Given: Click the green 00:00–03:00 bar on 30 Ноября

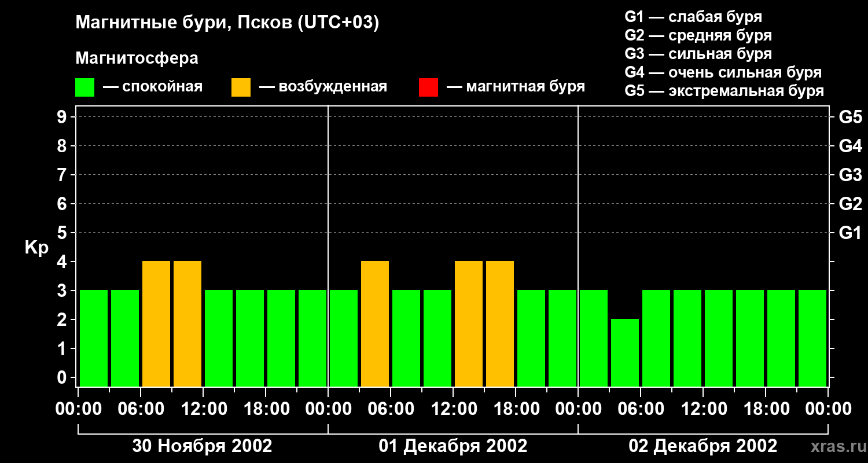Looking at the screenshot, I should [x=94, y=338].
